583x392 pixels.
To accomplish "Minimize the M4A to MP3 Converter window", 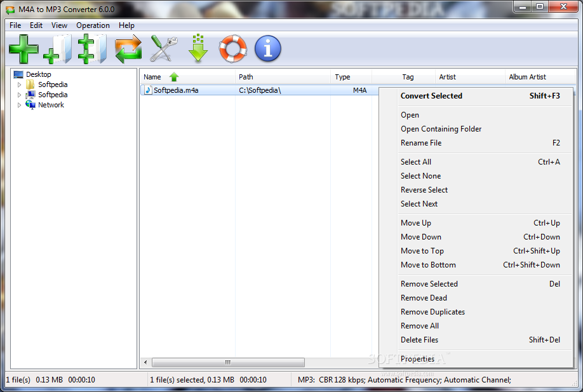I will click(x=523, y=7).
